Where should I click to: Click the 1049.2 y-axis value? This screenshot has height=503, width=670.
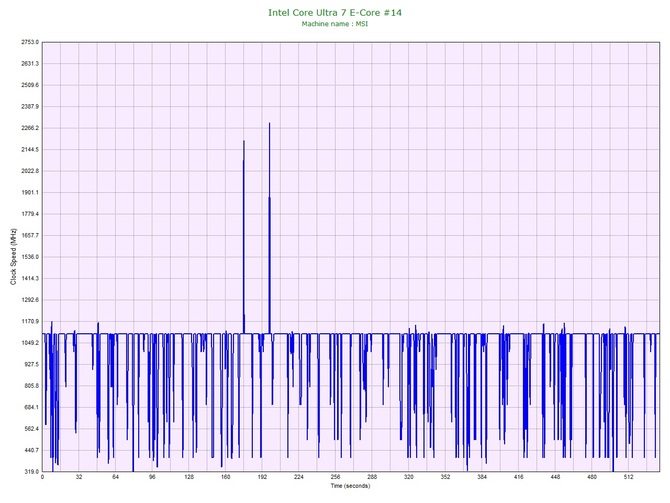[30, 343]
